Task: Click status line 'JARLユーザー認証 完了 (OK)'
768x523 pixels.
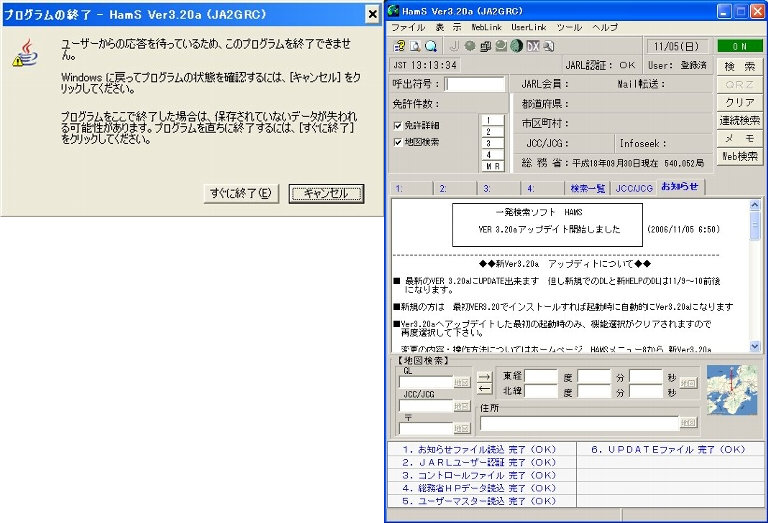Action: click(x=479, y=462)
